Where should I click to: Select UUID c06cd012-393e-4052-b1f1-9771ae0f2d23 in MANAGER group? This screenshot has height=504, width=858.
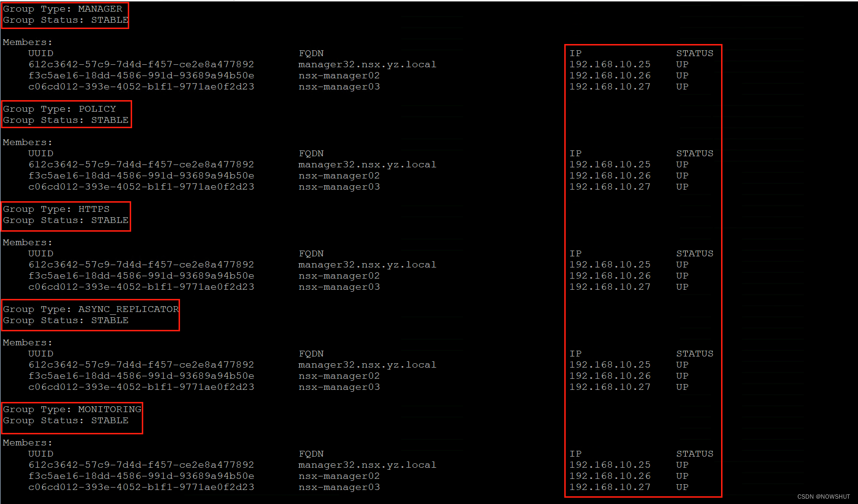click(141, 87)
